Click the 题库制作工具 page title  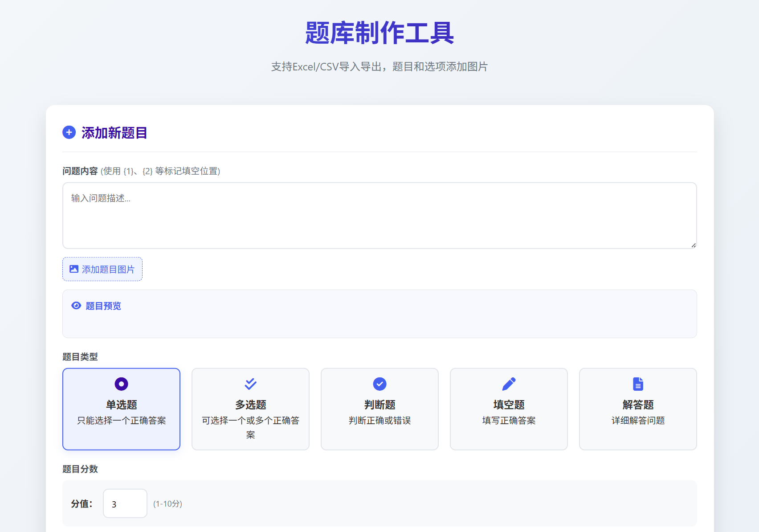tap(379, 33)
